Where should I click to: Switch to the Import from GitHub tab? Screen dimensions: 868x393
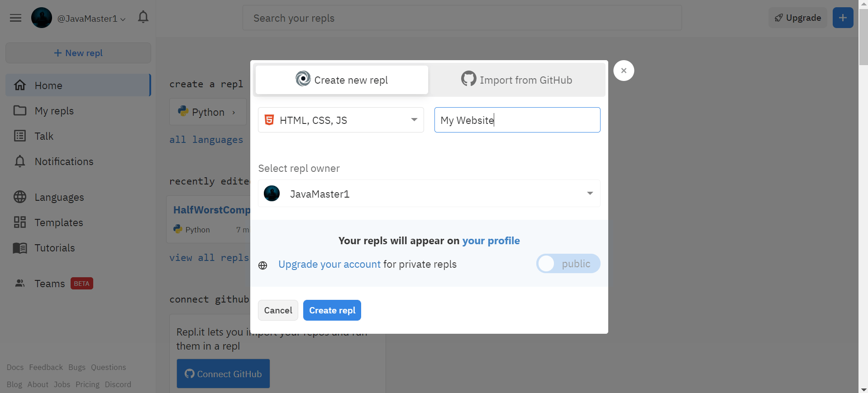(516, 80)
